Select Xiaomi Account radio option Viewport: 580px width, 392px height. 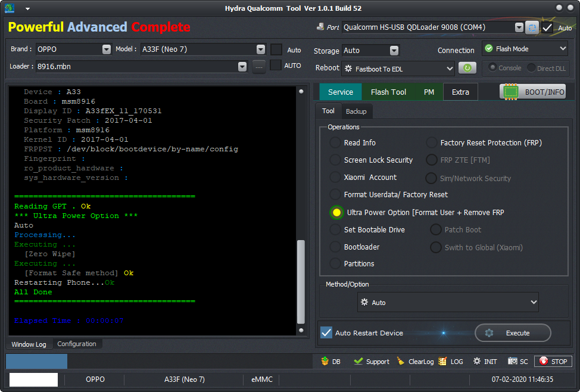coord(335,178)
